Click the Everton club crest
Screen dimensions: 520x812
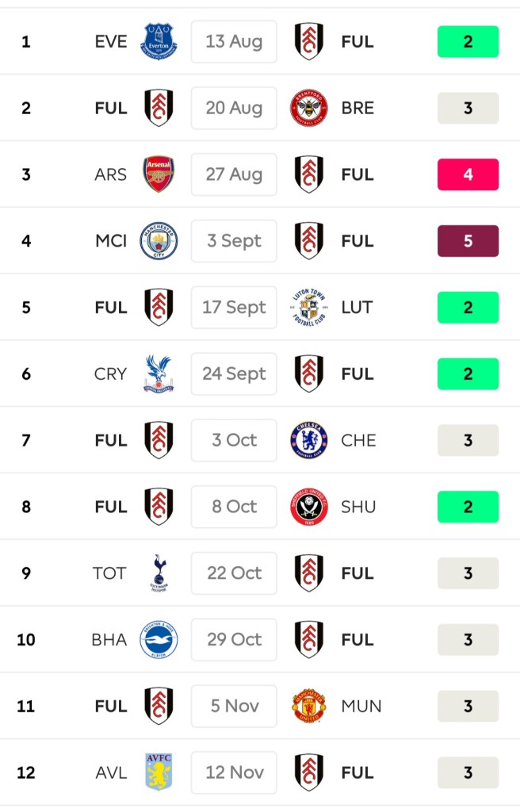[159, 41]
